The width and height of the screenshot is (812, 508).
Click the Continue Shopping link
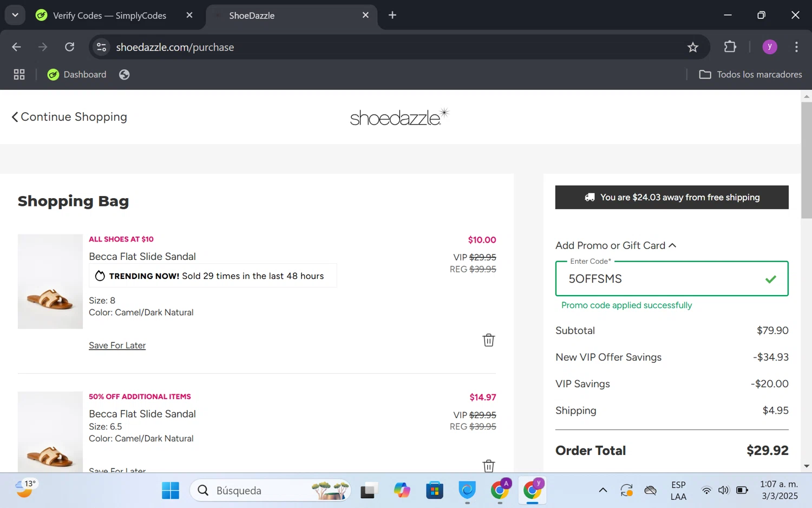click(x=70, y=117)
